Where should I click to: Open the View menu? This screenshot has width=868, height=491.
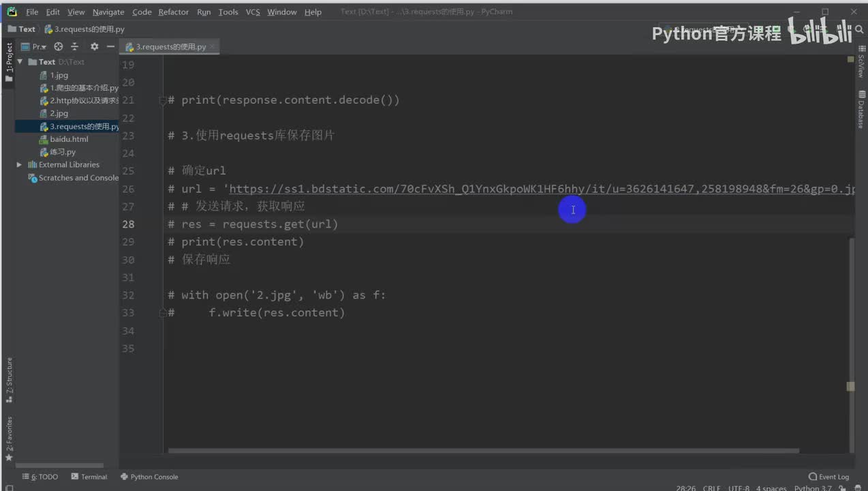76,12
